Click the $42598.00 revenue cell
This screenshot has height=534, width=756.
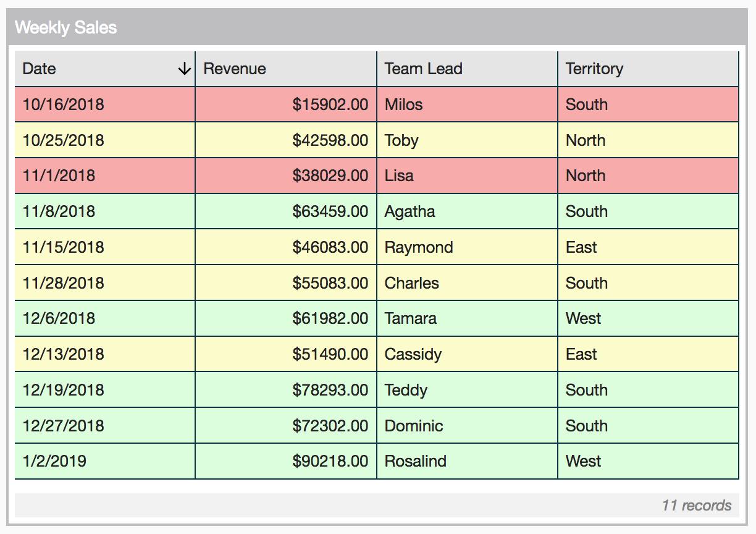[330, 140]
